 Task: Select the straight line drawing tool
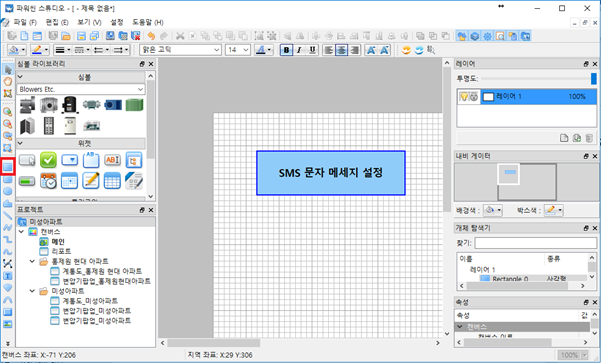pyautogui.click(x=7, y=215)
